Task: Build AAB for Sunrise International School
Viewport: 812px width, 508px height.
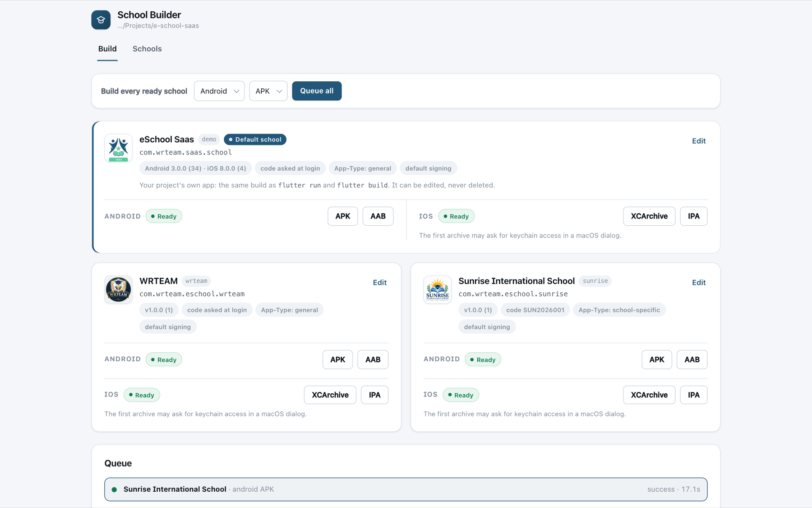Action: (x=692, y=359)
